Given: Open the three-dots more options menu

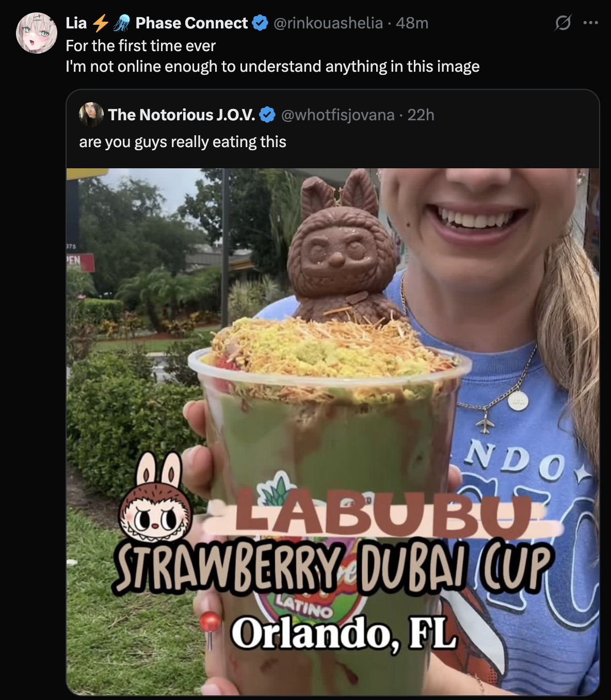Looking at the screenshot, I should coord(590,23).
